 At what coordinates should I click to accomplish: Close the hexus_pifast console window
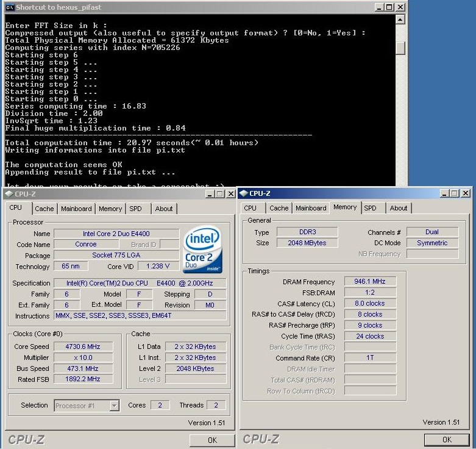tap(400, 7)
